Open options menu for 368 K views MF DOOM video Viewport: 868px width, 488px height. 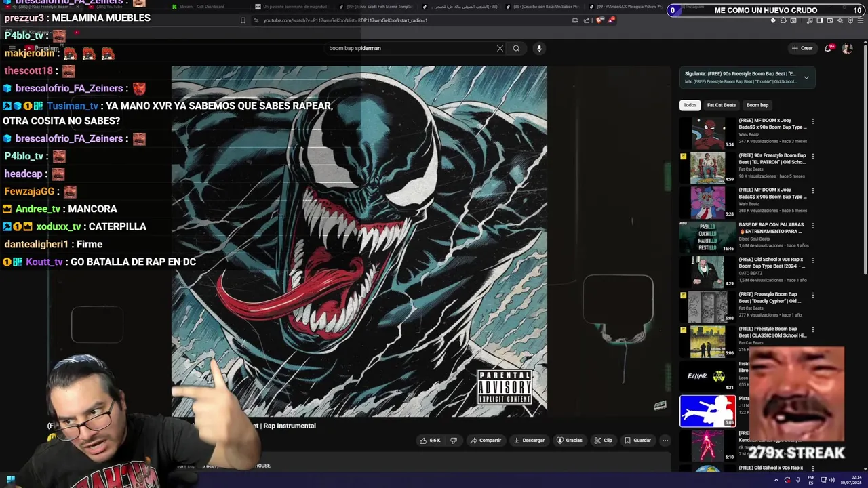point(812,191)
